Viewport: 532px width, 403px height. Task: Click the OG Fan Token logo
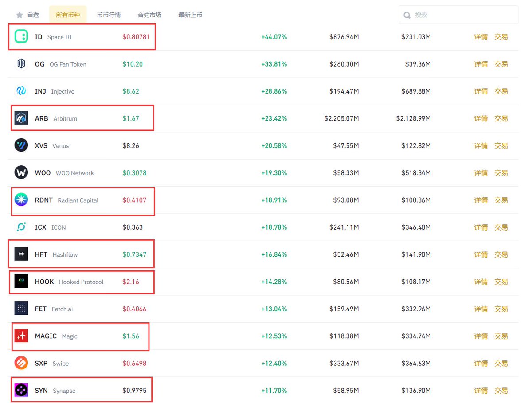point(21,64)
